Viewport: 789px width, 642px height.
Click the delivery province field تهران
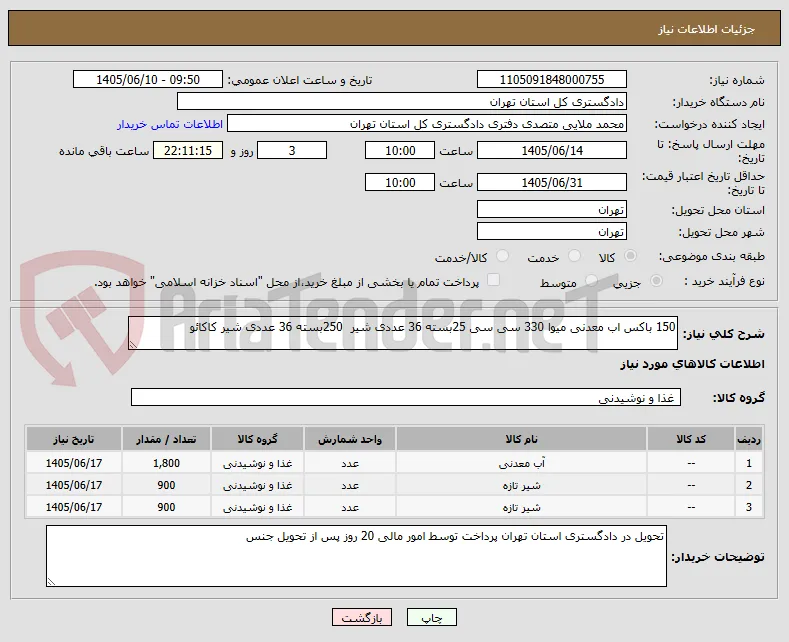[x=551, y=209]
